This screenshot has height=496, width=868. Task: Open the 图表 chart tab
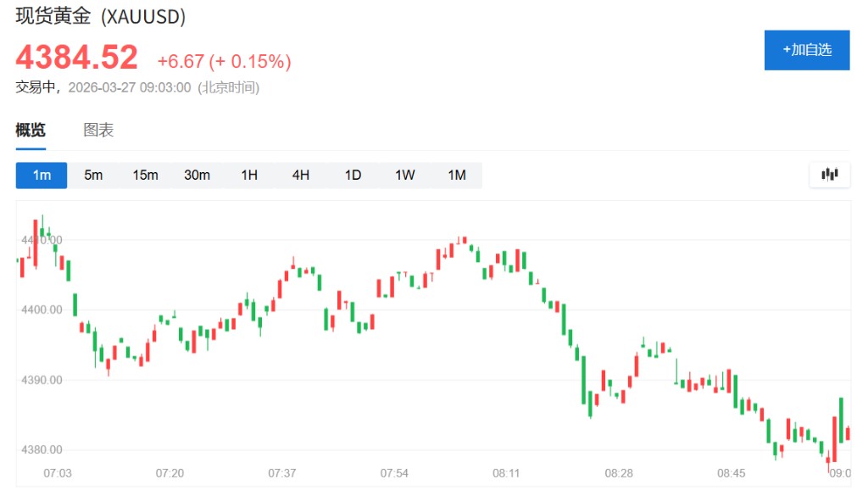[98, 131]
